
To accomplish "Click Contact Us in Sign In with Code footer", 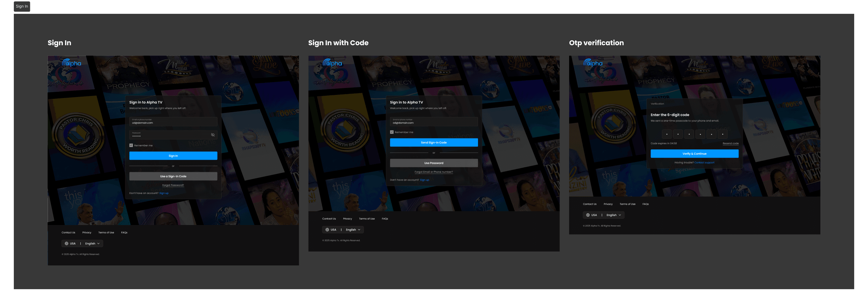I will 329,219.
